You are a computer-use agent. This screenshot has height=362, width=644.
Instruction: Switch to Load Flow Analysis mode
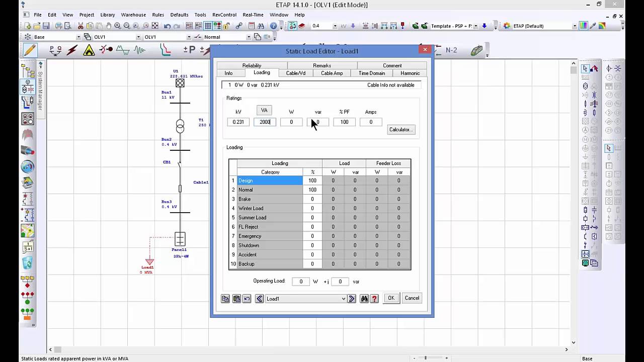tap(56, 50)
